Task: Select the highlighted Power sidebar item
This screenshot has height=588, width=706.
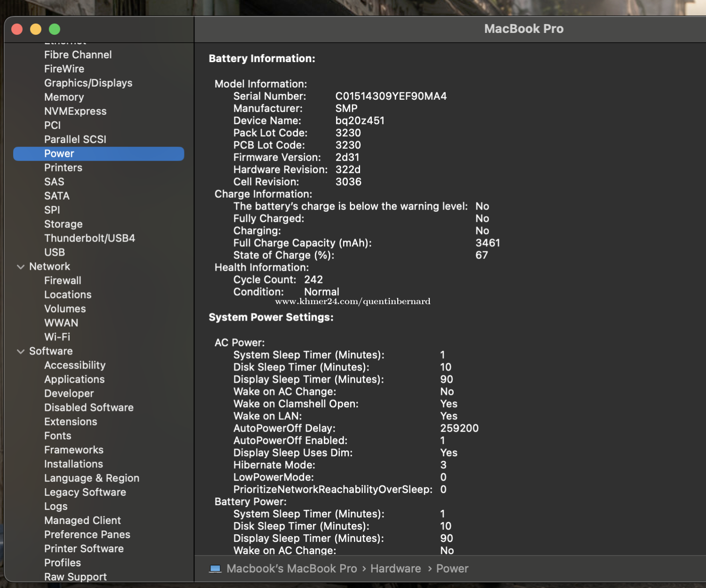Action: [98, 154]
